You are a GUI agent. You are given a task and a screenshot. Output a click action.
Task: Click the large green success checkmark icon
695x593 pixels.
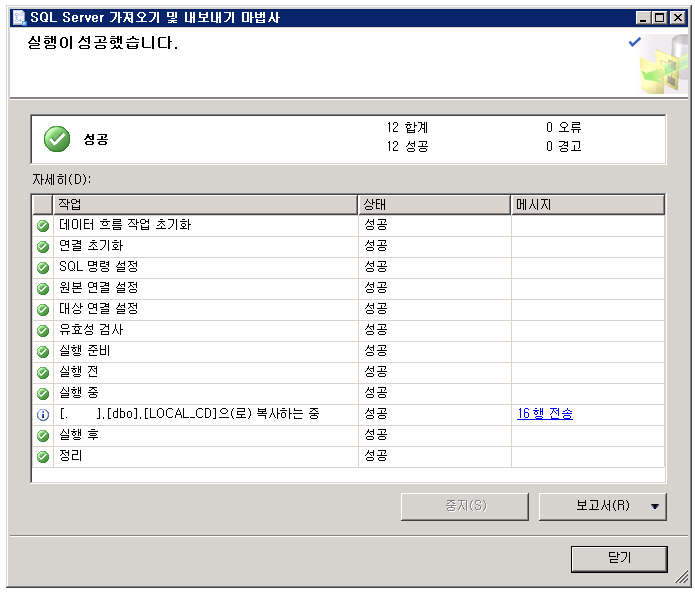click(x=57, y=139)
